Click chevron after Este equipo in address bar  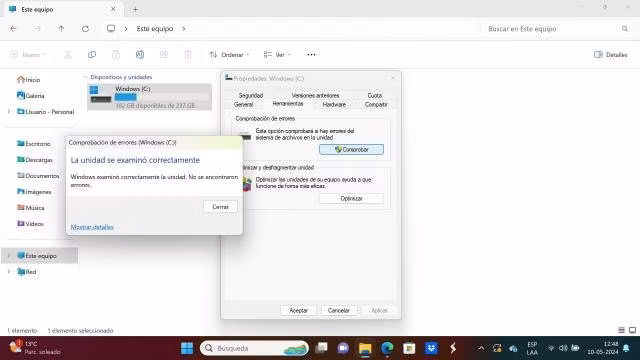(x=184, y=29)
